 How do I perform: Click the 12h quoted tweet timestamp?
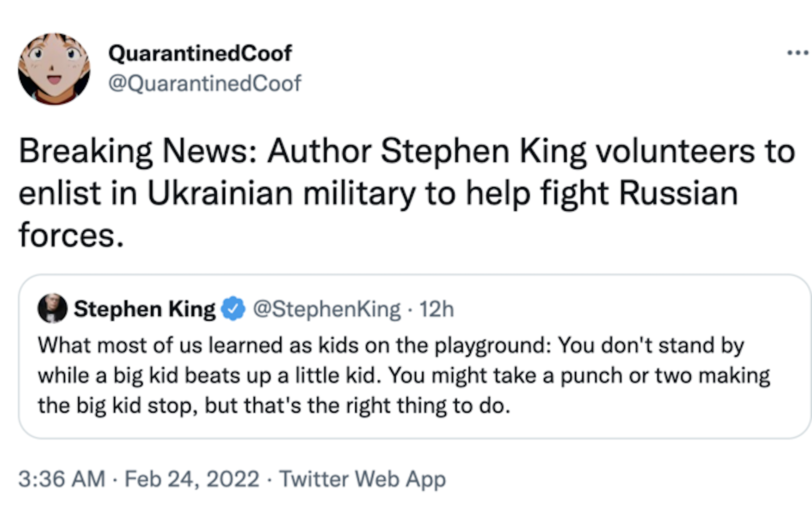(436, 309)
